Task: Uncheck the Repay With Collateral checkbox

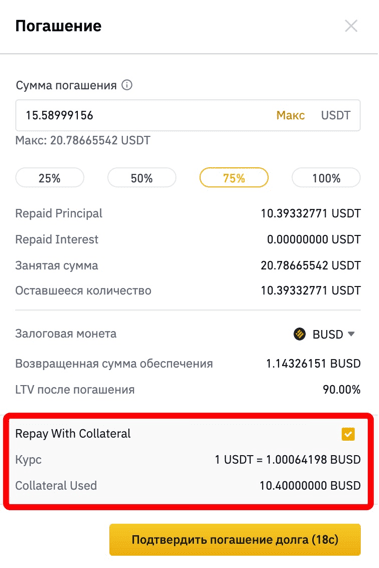Action: [x=348, y=434]
